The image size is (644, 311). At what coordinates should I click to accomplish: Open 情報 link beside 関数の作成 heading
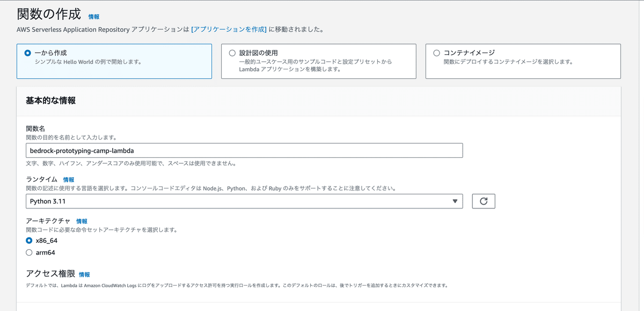point(93,17)
